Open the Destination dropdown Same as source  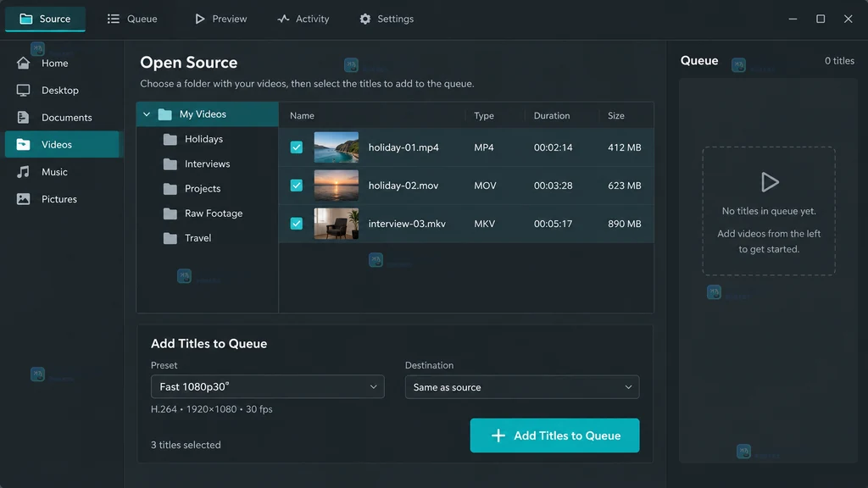coord(522,386)
